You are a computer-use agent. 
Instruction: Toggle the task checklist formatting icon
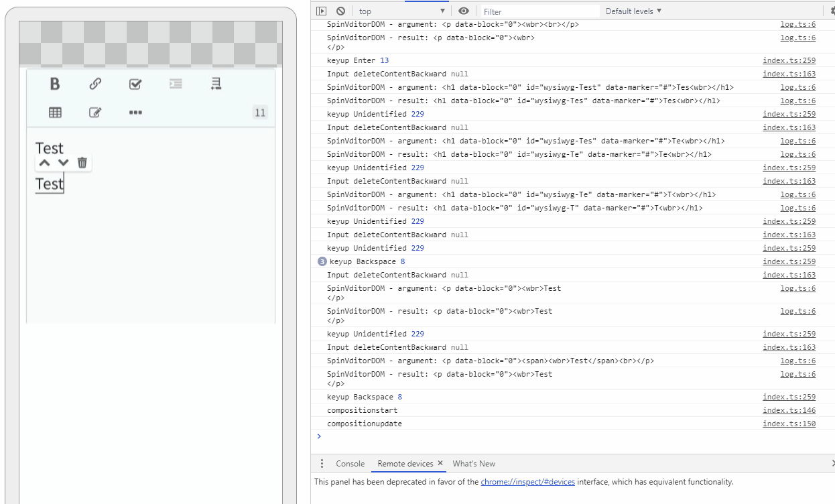pos(135,83)
